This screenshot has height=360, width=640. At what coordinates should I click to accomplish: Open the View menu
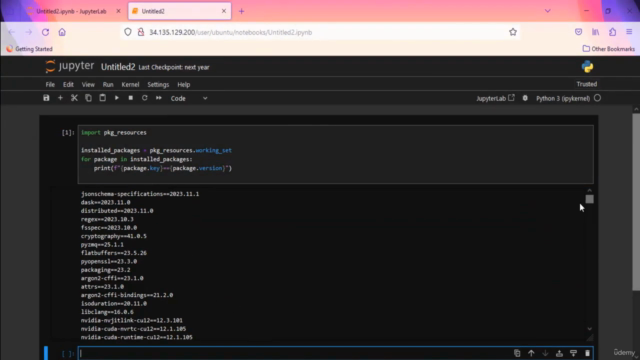(x=88, y=84)
